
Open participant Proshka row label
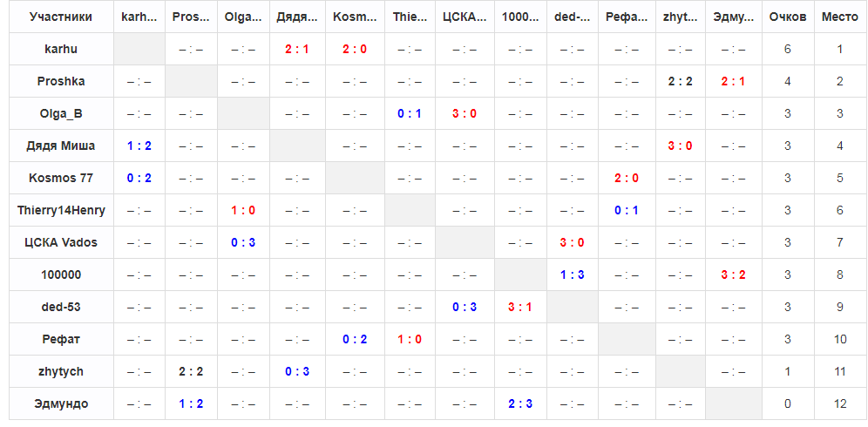(x=61, y=81)
